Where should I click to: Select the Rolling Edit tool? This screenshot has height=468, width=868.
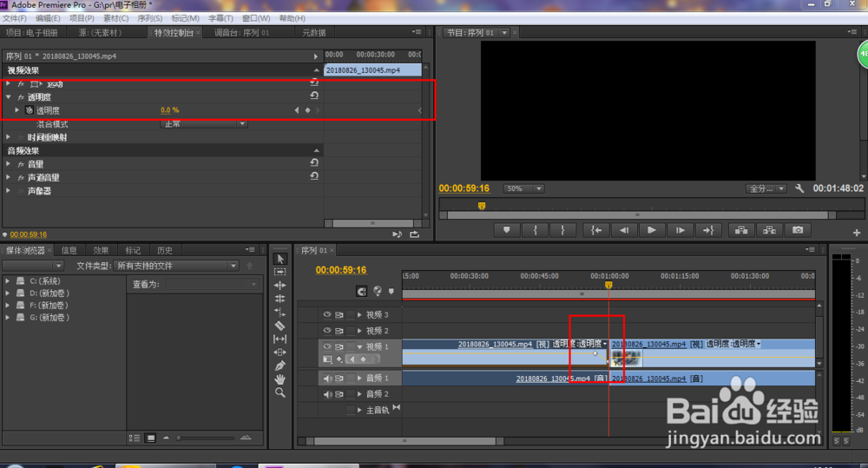[x=280, y=299]
